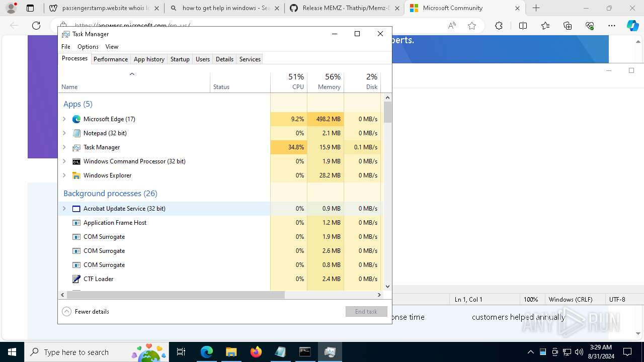Open Copilot sidebar icon in Edge
Viewport: 644px width, 362px height.
pyautogui.click(x=632, y=26)
